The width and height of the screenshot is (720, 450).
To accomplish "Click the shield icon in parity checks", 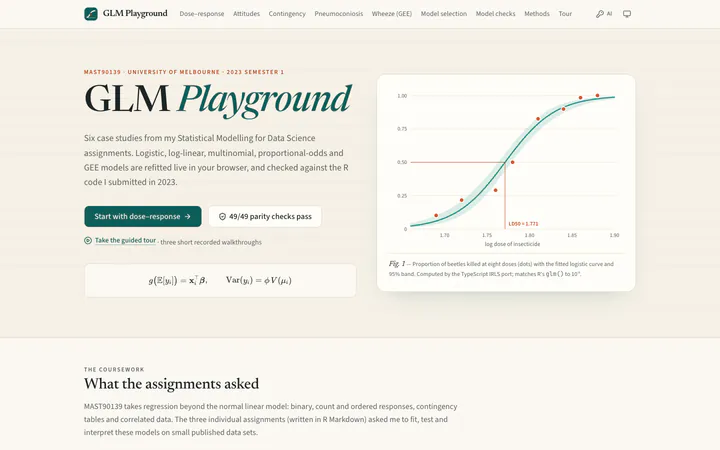I will (x=222, y=216).
